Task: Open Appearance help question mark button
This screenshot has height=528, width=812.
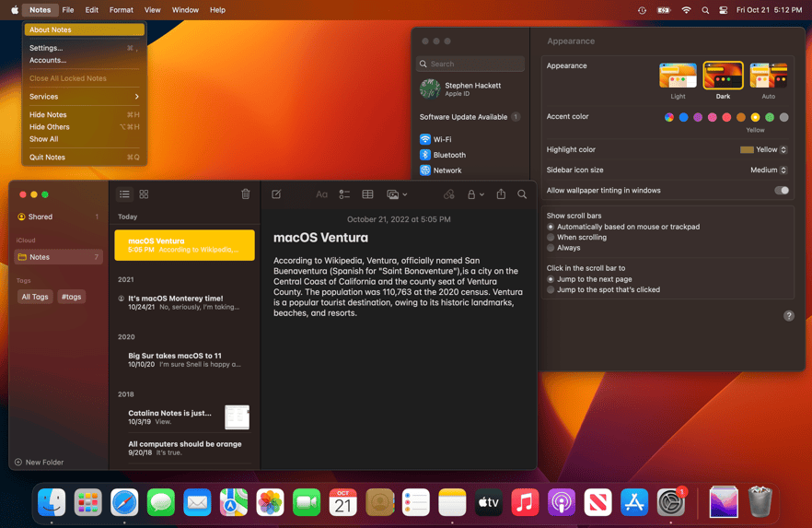Action: click(x=789, y=316)
